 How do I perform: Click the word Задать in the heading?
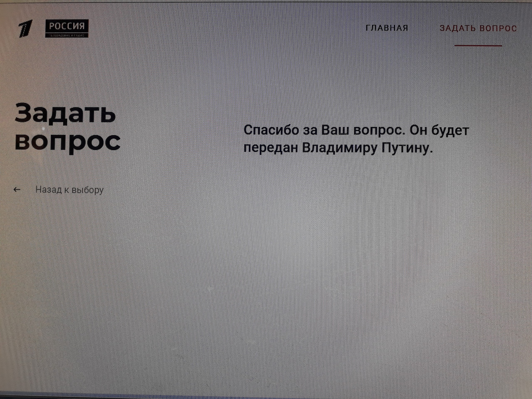[65, 113]
